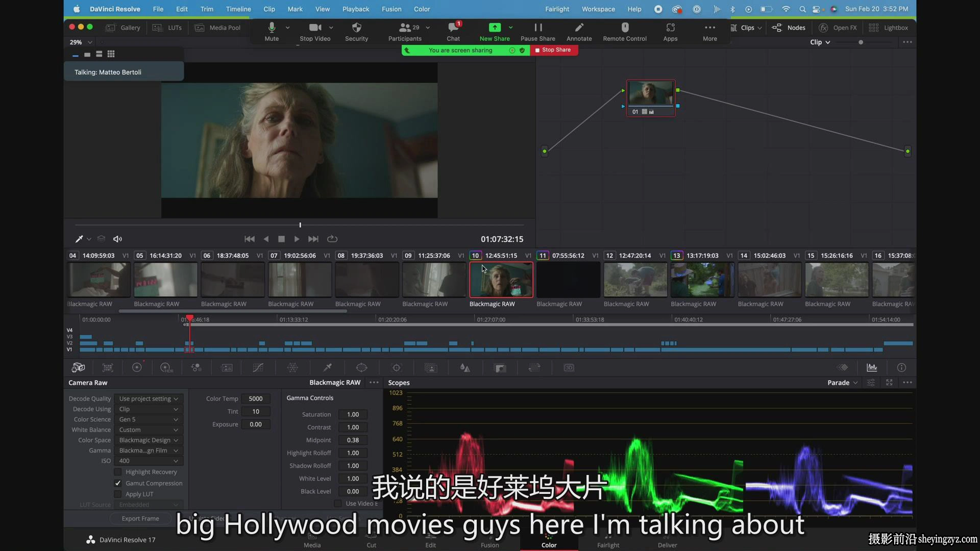Adjust the node graph zoom slider
Viewport: 980px width, 551px height.
[861, 42]
